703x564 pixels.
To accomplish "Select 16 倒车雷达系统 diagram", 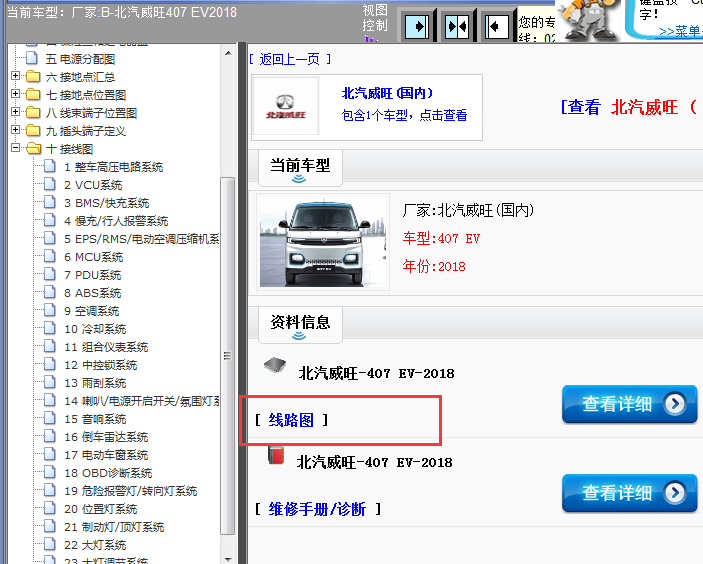I will 106,437.
